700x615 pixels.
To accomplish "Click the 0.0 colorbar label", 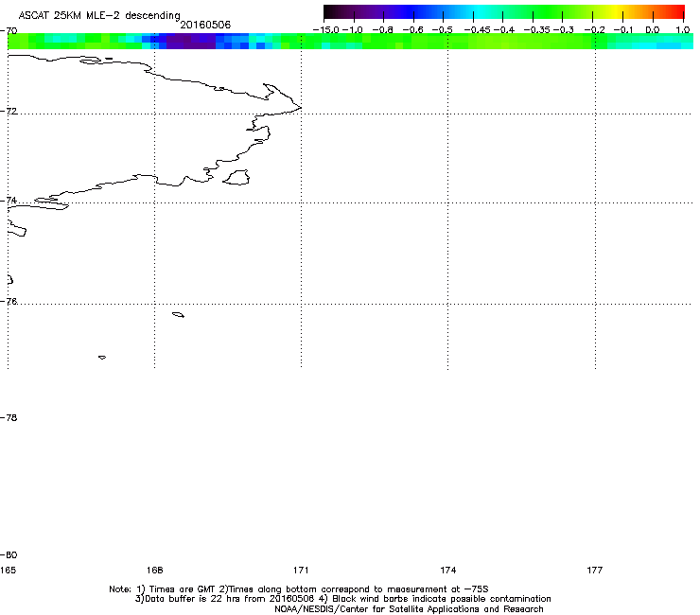I will click(653, 29).
